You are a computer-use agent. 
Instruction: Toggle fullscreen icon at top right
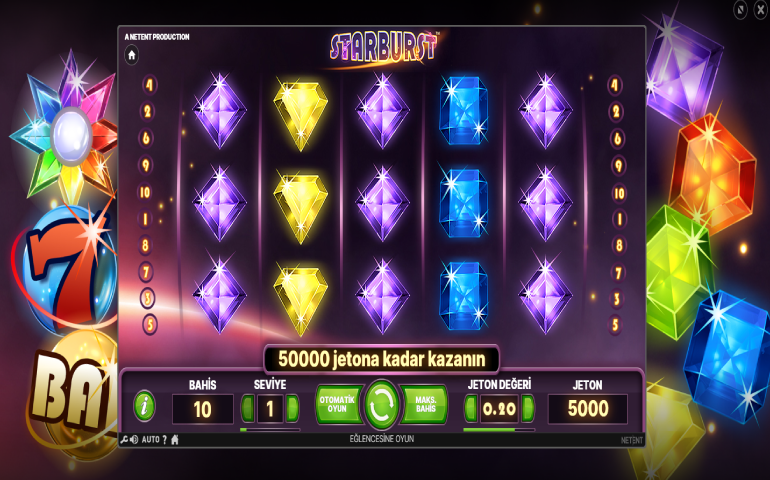741,9
